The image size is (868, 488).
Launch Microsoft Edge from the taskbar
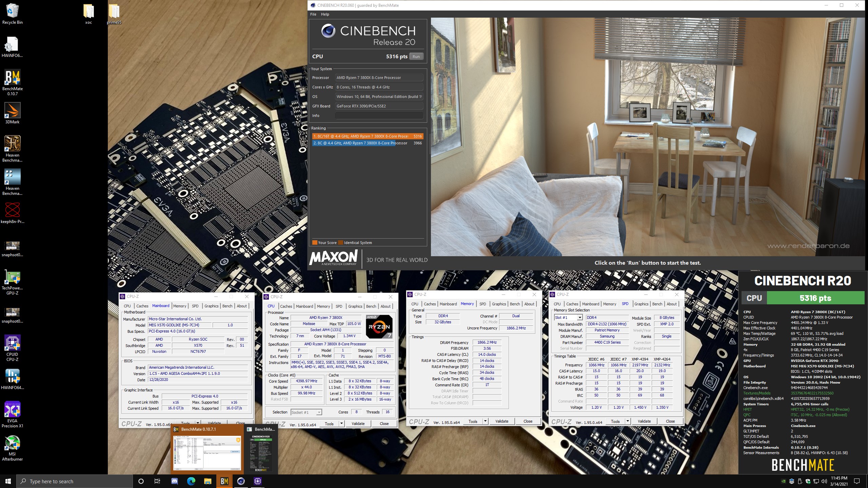(191, 481)
